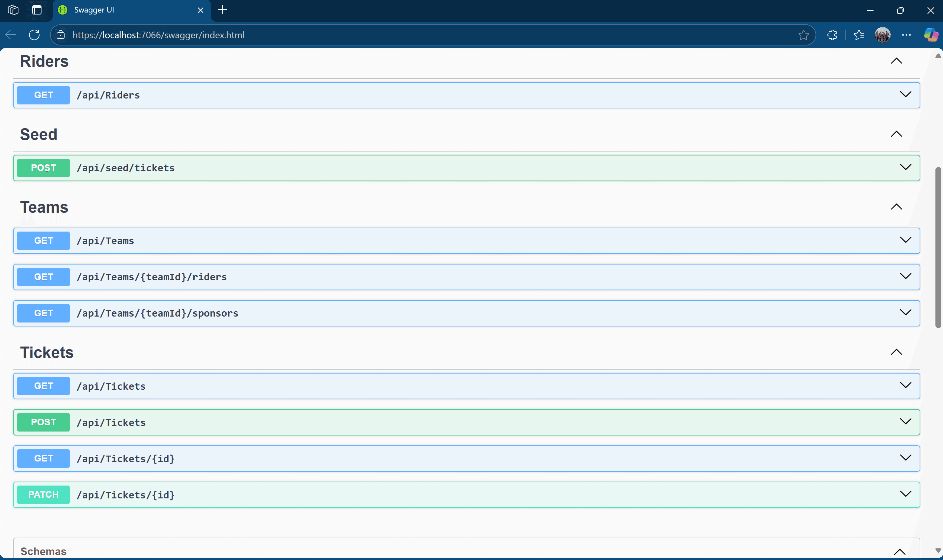Click POST badge for /api/Tickets
Screen dimensions: 943x560
click(43, 422)
